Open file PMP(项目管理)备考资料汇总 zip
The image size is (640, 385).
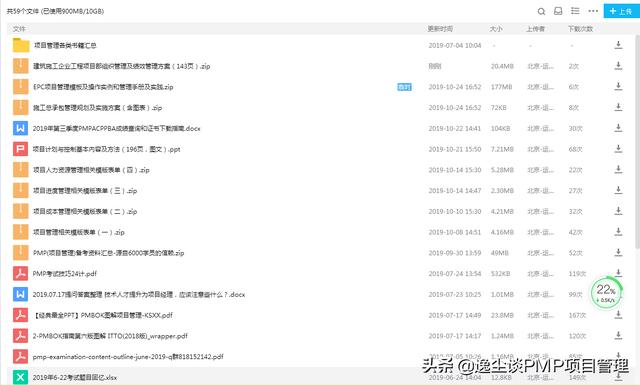(x=109, y=253)
